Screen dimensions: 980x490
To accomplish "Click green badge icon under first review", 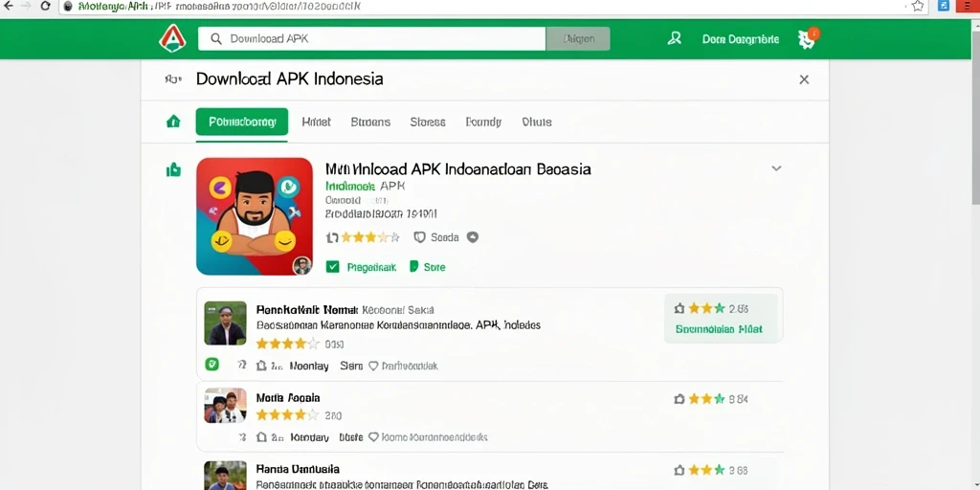I will coord(212,365).
